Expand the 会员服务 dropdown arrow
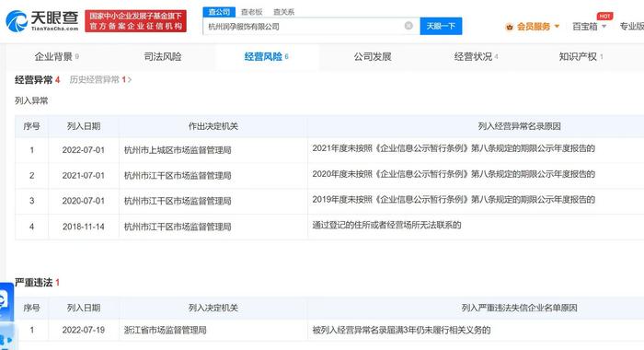This screenshot has height=350, width=644. (557, 27)
